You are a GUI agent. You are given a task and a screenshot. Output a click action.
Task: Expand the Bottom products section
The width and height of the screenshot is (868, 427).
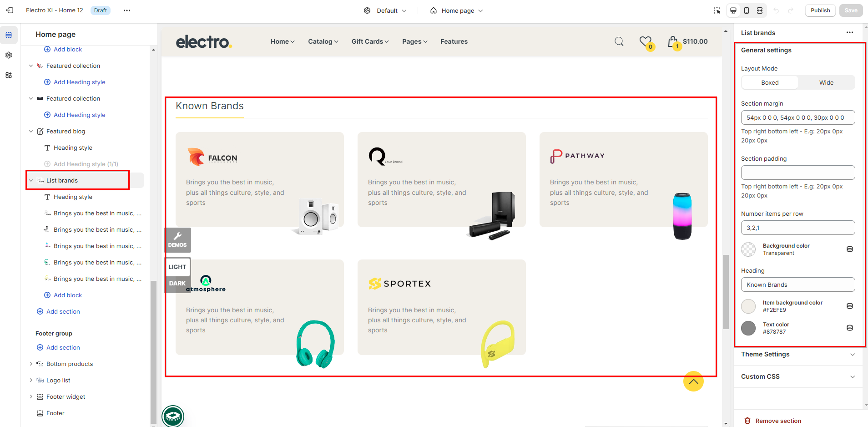(x=31, y=364)
